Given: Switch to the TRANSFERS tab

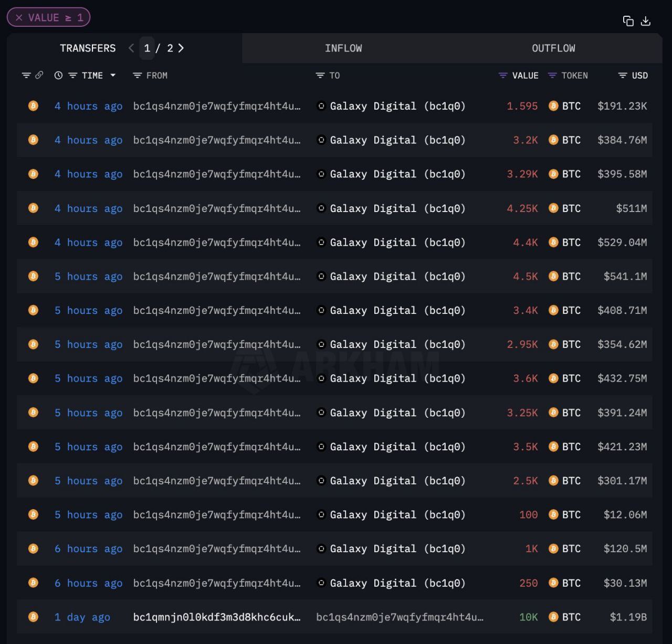Looking at the screenshot, I should click(88, 48).
